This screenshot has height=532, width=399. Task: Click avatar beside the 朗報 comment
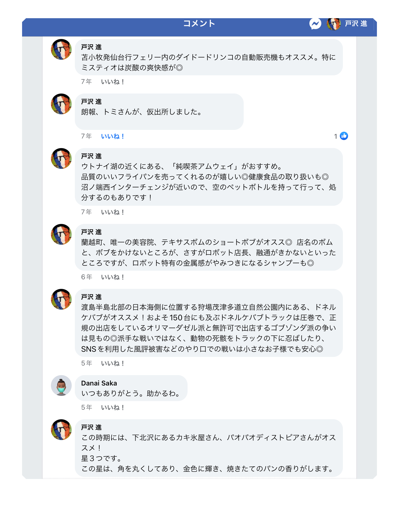(x=61, y=104)
